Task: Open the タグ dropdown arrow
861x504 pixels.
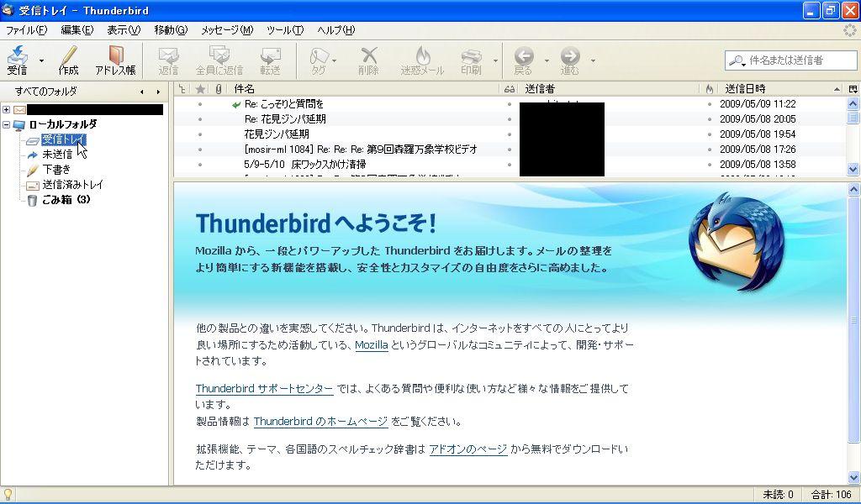Action: [335, 60]
